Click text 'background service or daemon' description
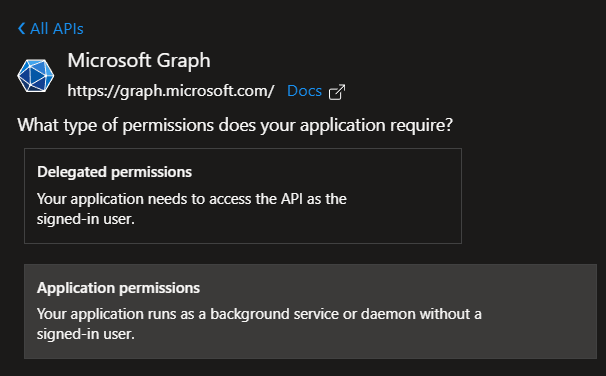Screen dimensions: 606x376 click(259, 324)
